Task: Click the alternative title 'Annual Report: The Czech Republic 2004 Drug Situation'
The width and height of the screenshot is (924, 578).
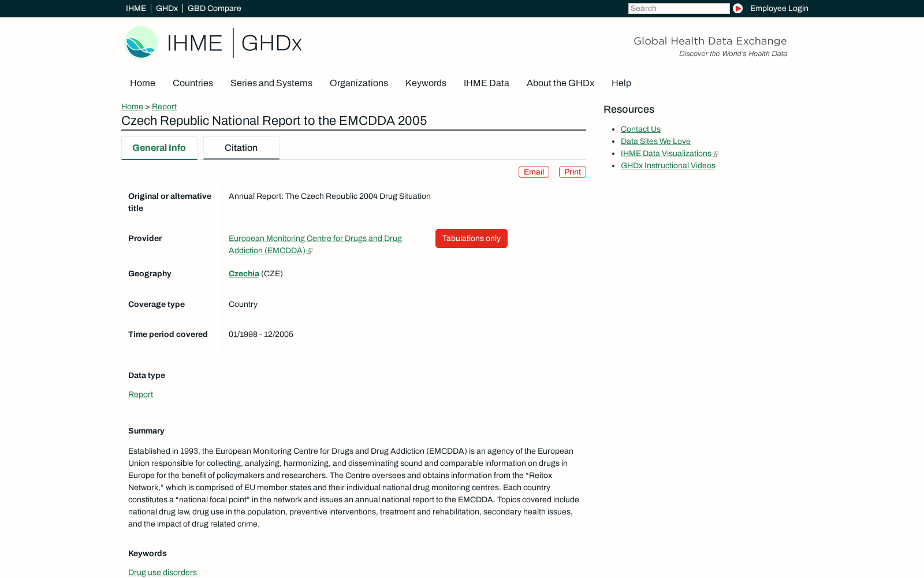Action: [330, 196]
